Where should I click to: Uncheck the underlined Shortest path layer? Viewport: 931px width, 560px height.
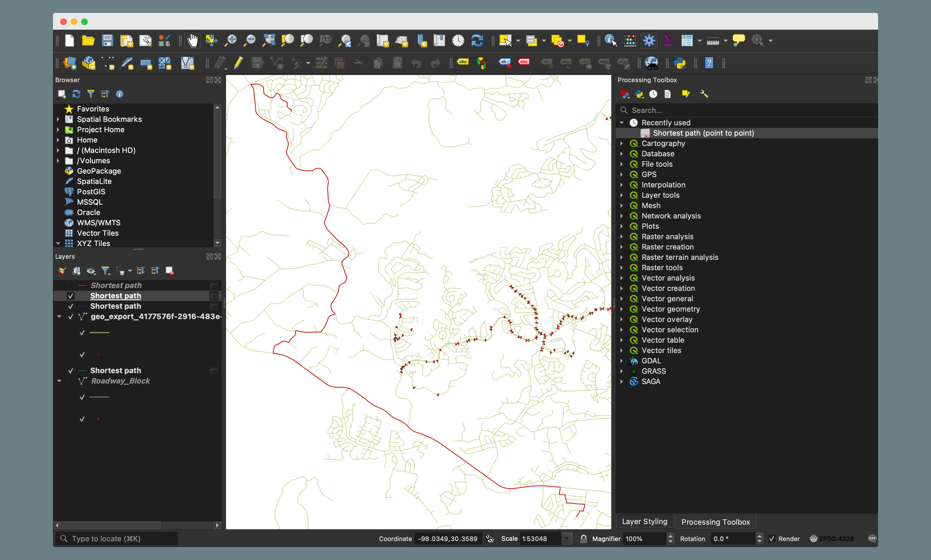pos(71,296)
